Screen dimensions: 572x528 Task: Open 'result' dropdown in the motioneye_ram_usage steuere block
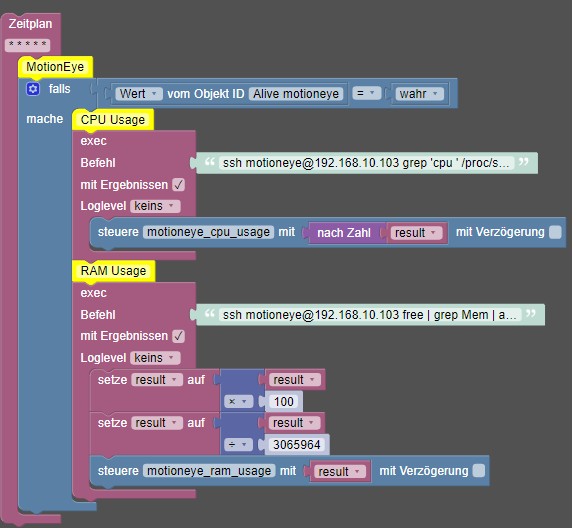340,471
